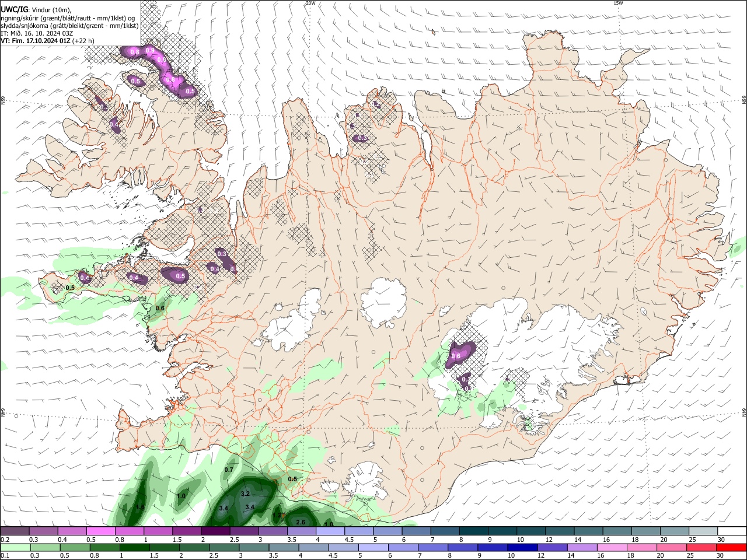Click the '0.9' snowfall value in the northwest

point(150,51)
